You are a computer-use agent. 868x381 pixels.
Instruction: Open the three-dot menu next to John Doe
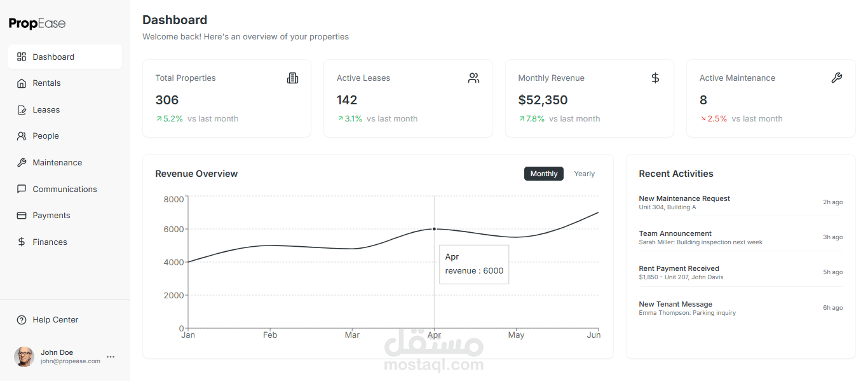coord(111,357)
